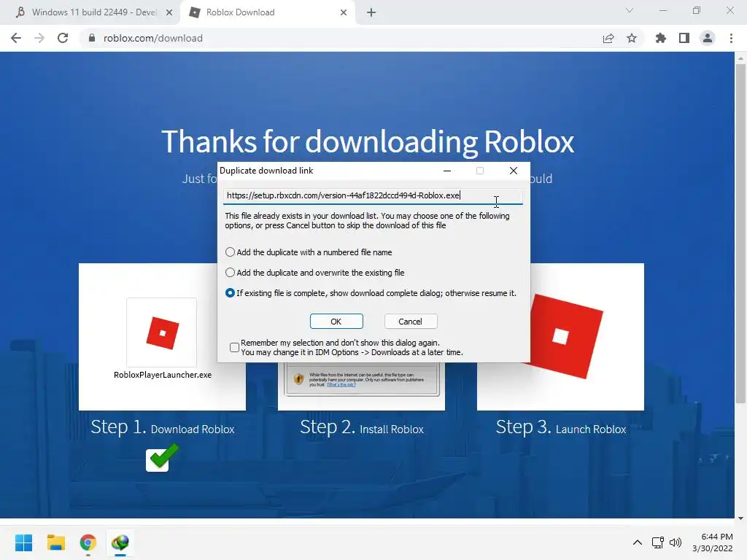Open a new browser tab

(371, 12)
